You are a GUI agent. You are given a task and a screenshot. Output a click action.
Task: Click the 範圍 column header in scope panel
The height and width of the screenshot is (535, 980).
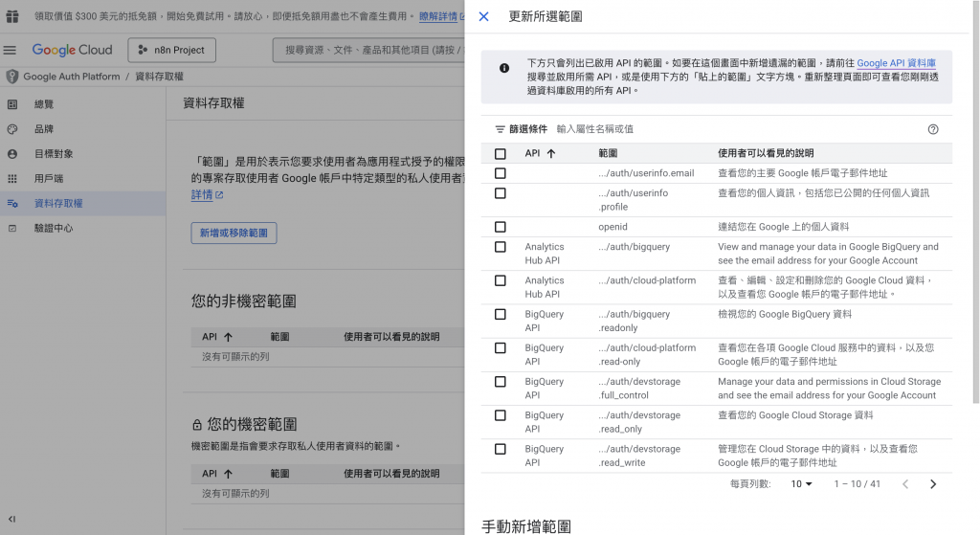pyautogui.click(x=608, y=153)
